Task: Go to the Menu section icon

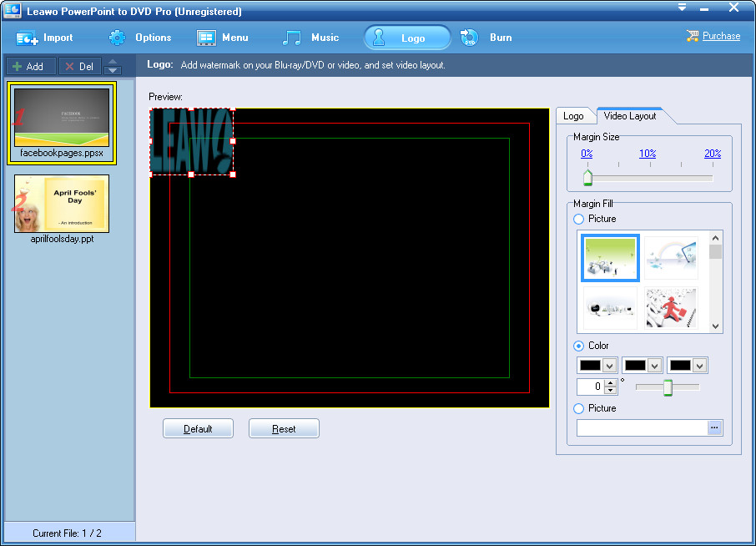Action: pyautogui.click(x=206, y=38)
